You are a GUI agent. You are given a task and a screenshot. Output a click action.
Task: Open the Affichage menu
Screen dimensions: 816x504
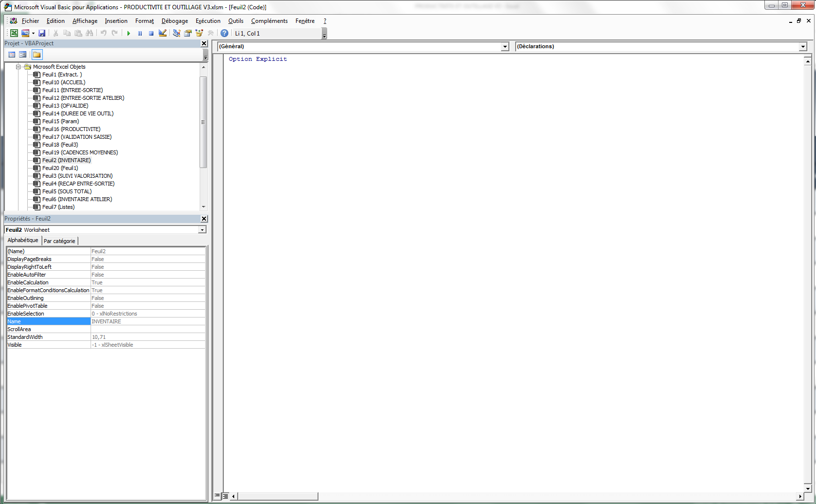[85, 21]
